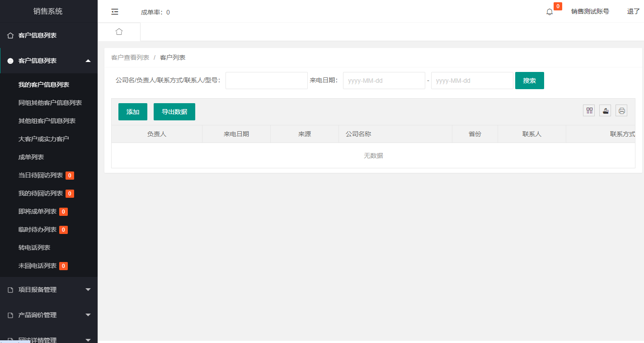Click 退了 logout link
The image size is (644, 343).
pos(634,12)
